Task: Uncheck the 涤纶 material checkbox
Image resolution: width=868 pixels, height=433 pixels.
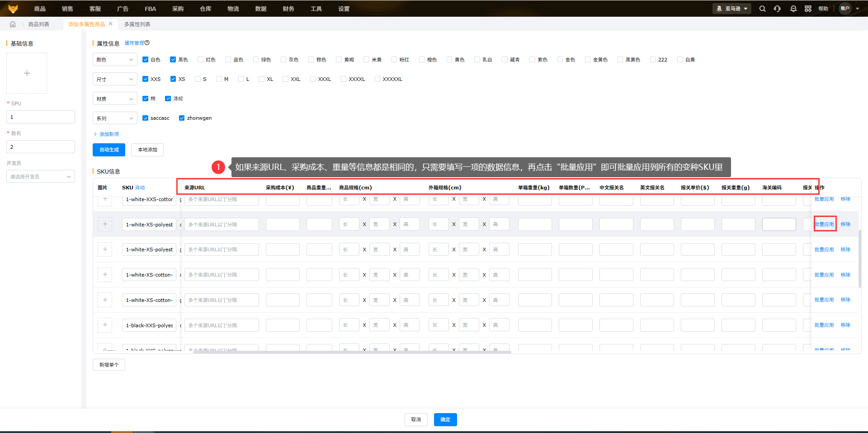Action: tap(168, 99)
